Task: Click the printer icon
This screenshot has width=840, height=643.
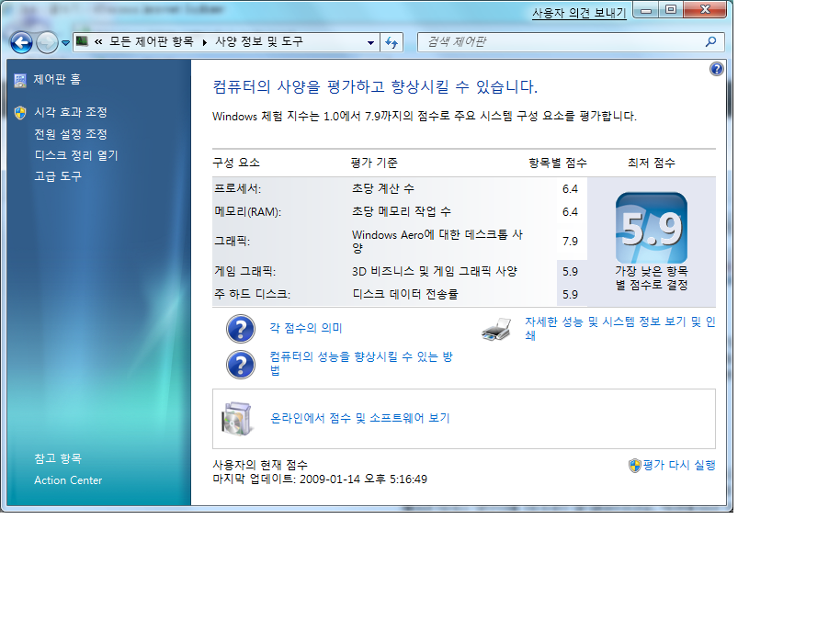Action: pos(496,329)
